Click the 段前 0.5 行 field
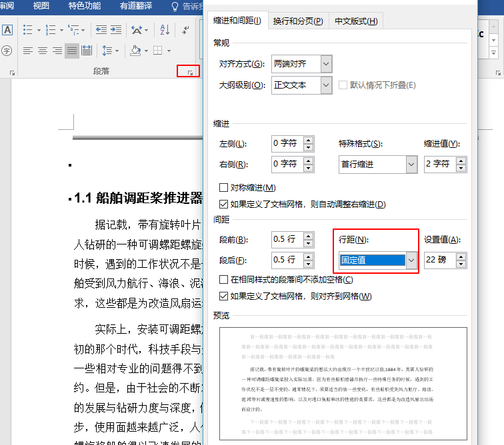504x445 pixels. pos(287,239)
